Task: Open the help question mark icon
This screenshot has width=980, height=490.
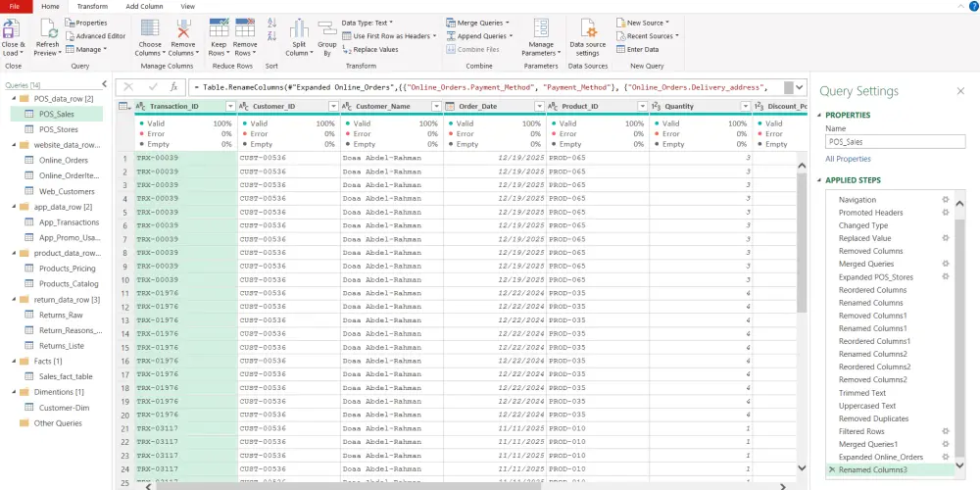Action: [x=972, y=6]
